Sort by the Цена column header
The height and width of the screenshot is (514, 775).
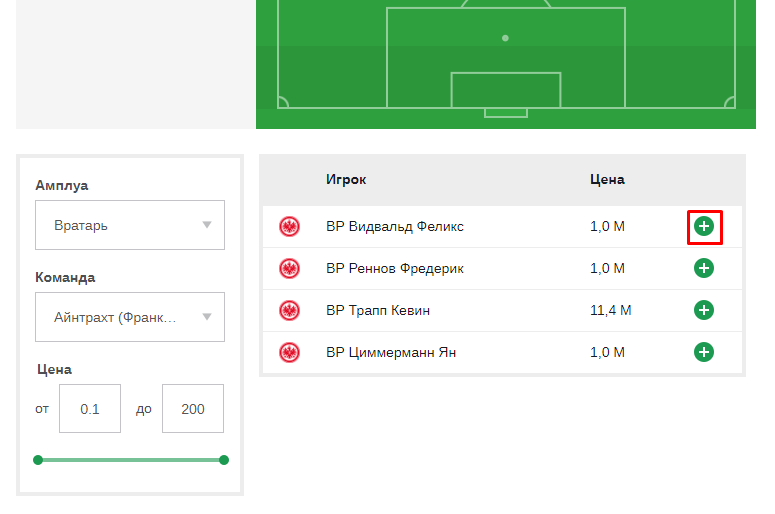click(x=607, y=179)
